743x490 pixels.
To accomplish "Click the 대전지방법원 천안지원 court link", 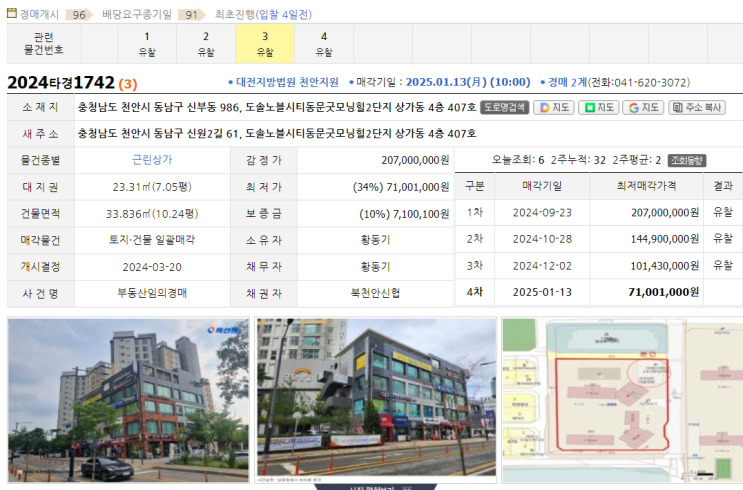I will pos(287,82).
